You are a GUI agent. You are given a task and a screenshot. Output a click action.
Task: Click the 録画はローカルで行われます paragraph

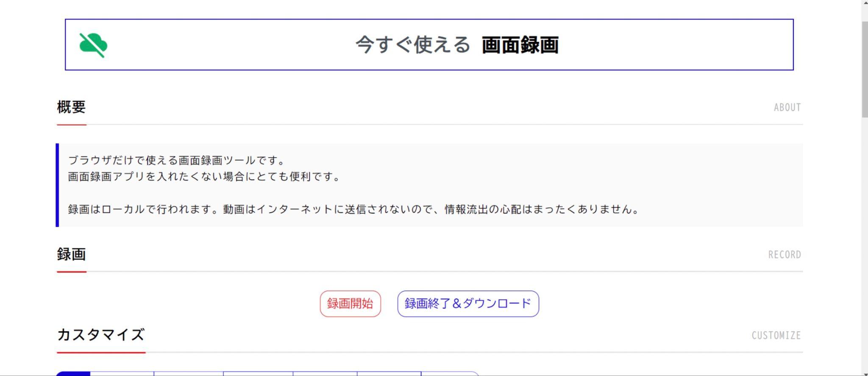point(354,209)
